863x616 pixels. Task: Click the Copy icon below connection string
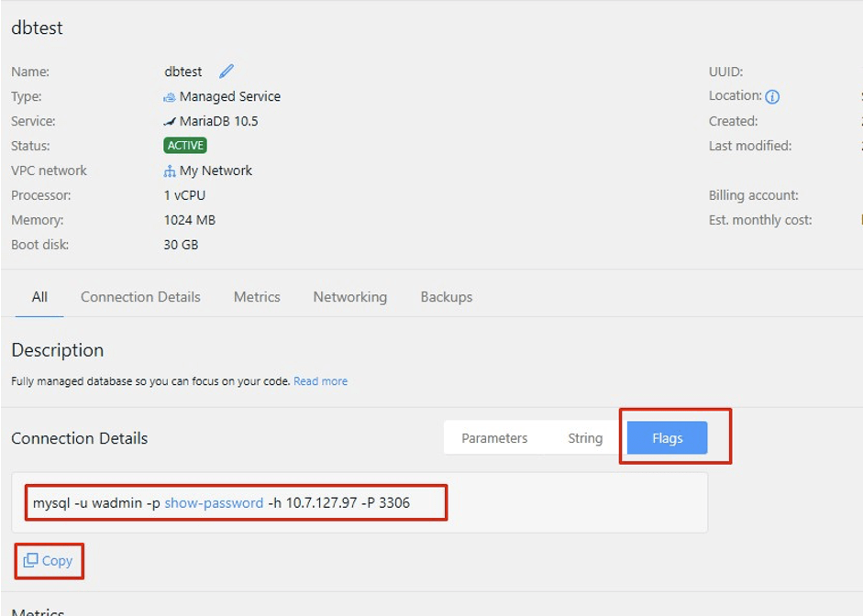(x=30, y=560)
